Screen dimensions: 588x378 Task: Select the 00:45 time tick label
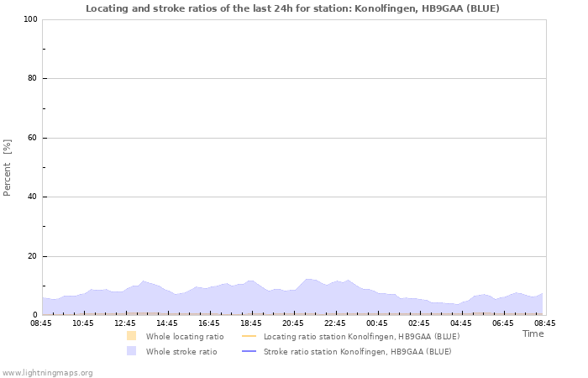click(x=377, y=323)
